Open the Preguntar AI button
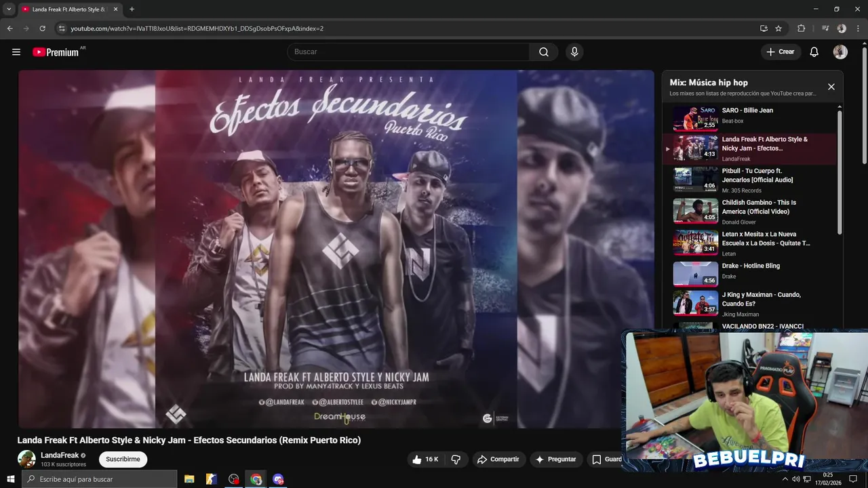 (x=556, y=460)
